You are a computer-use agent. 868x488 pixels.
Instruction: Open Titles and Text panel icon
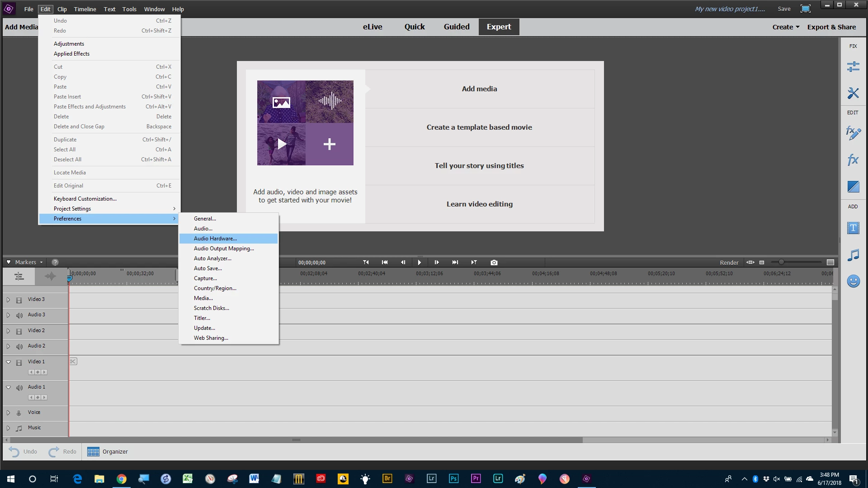coord(853,228)
